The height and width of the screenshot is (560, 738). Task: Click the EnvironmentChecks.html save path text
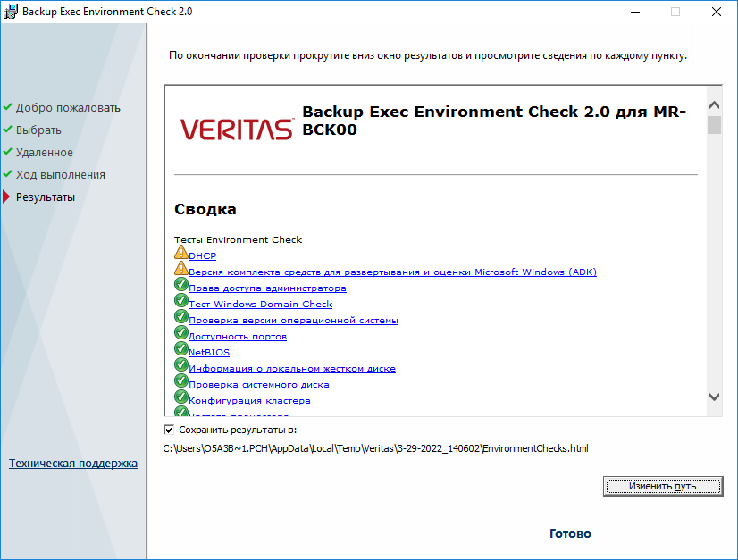[375, 448]
